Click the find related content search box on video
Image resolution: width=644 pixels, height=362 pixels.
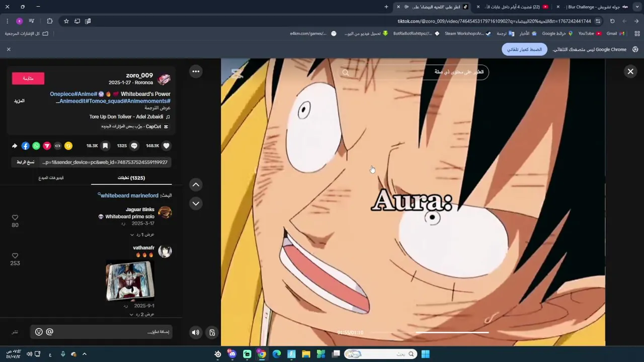point(415,72)
